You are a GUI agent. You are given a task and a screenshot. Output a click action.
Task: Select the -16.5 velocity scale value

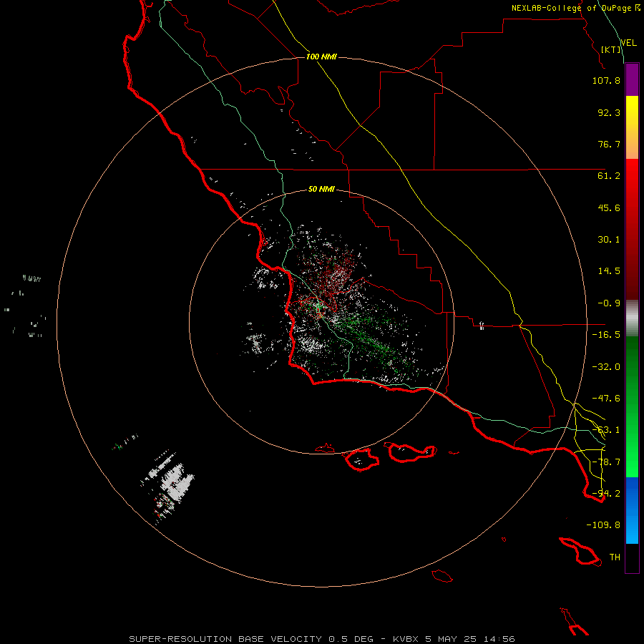pyautogui.click(x=606, y=335)
